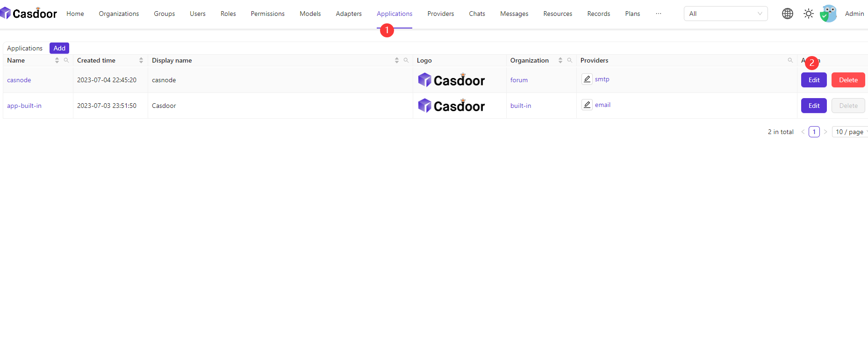Open the All organization dropdown

pyautogui.click(x=725, y=14)
